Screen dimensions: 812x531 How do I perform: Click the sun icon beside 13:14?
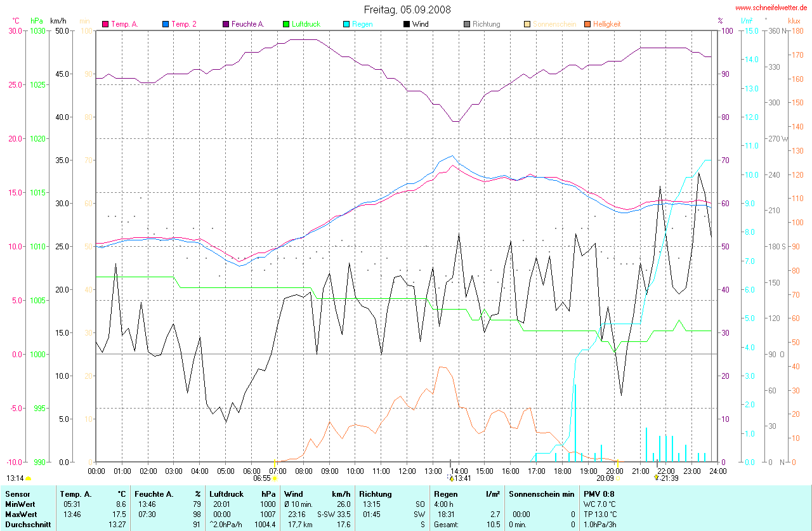tap(28, 478)
